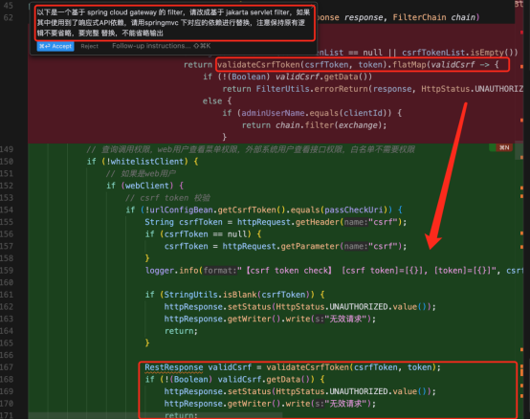Click 'String csrfToken = httpRequest.getHeader' line
This screenshot has width=530, height=420.
276,222
